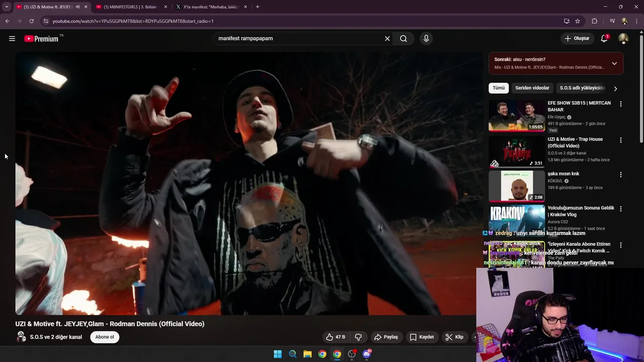Open S.O.S ve 2 diğer kanal link
Screen dimensions: 644x362
point(56,337)
